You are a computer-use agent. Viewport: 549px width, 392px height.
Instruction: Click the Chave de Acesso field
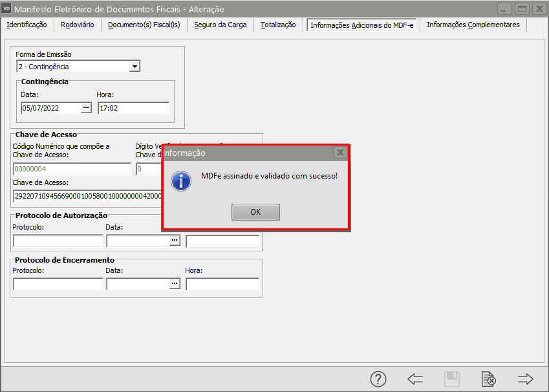point(87,196)
